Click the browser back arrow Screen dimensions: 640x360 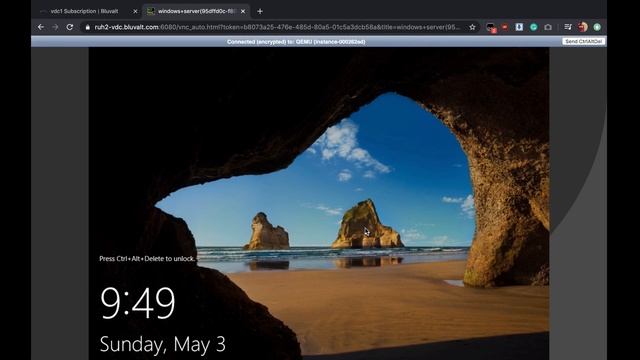coord(41,27)
